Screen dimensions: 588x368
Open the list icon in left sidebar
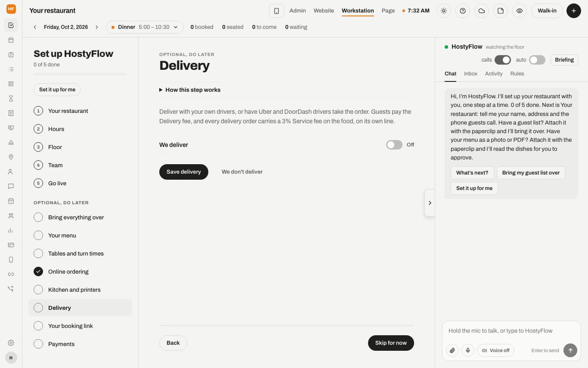coord(11,69)
